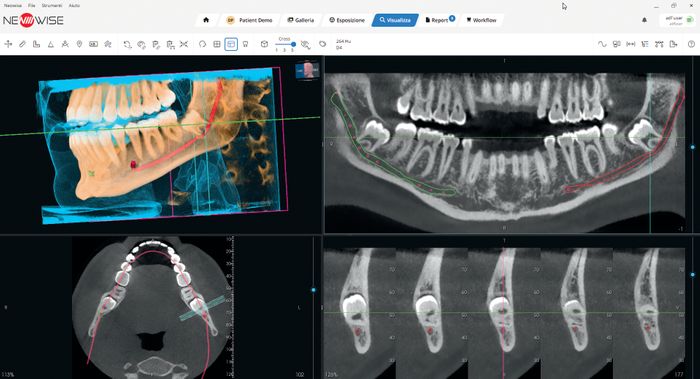Click the polyline measurement tool icon

click(x=37, y=44)
